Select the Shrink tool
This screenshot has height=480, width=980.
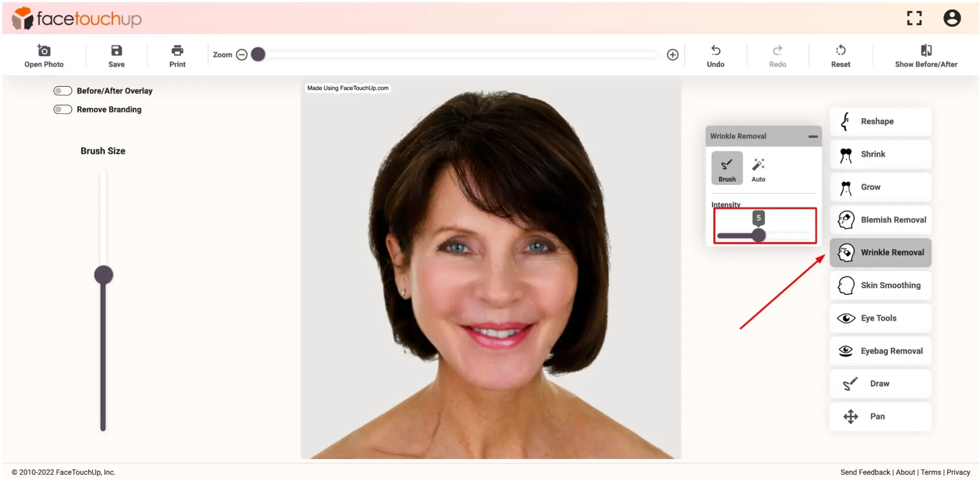point(880,154)
